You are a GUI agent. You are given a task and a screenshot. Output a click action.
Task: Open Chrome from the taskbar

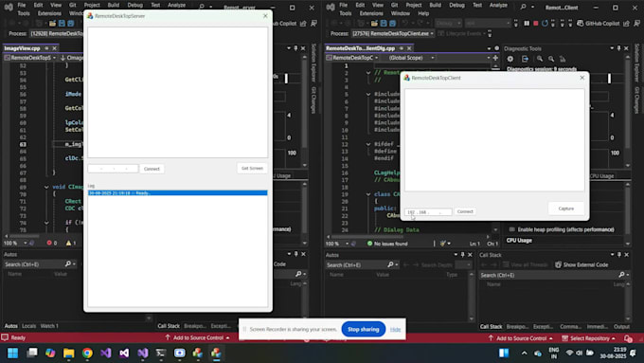tap(87, 354)
